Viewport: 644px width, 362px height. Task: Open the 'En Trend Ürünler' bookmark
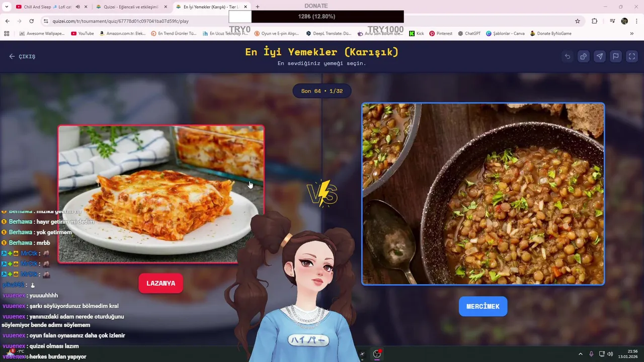coord(174,34)
